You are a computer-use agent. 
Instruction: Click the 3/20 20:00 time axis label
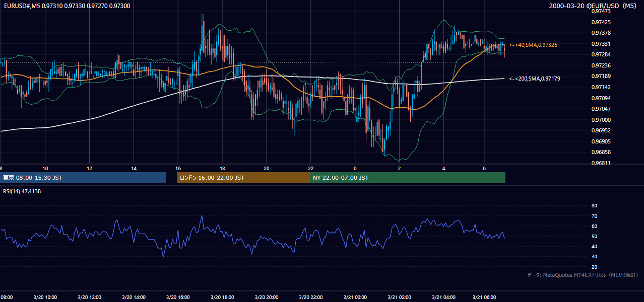coord(267,297)
